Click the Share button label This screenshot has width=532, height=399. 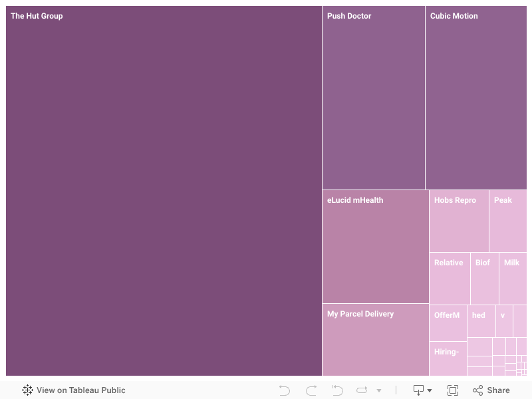click(x=498, y=390)
